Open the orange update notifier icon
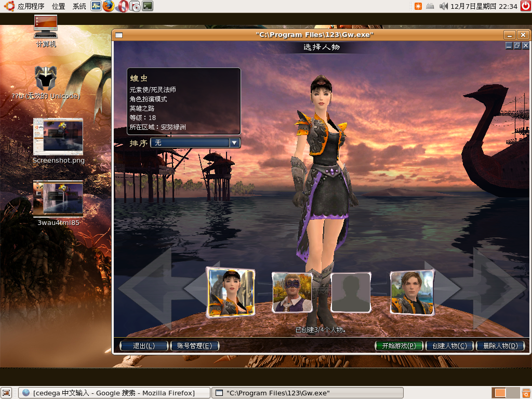 pyautogui.click(x=418, y=6)
